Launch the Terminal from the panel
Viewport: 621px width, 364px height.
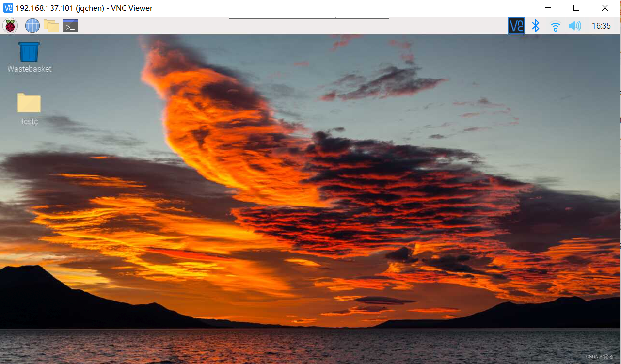tap(70, 26)
